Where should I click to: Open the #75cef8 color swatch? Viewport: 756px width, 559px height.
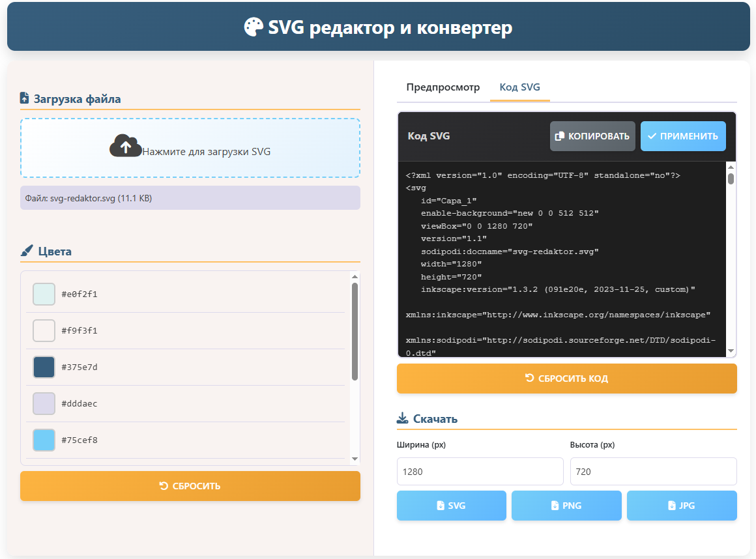pos(44,440)
